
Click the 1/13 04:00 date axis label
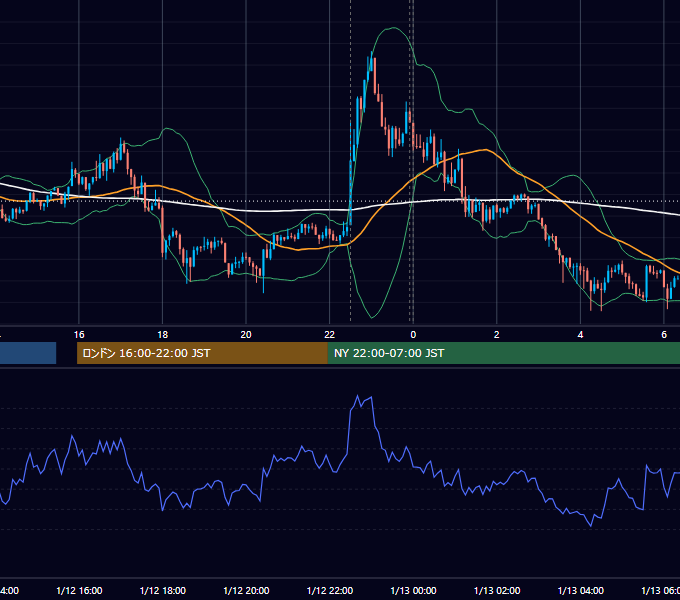pos(581,590)
